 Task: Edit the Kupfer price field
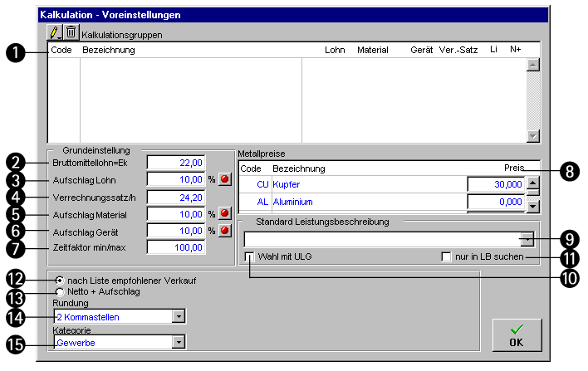[x=495, y=184]
